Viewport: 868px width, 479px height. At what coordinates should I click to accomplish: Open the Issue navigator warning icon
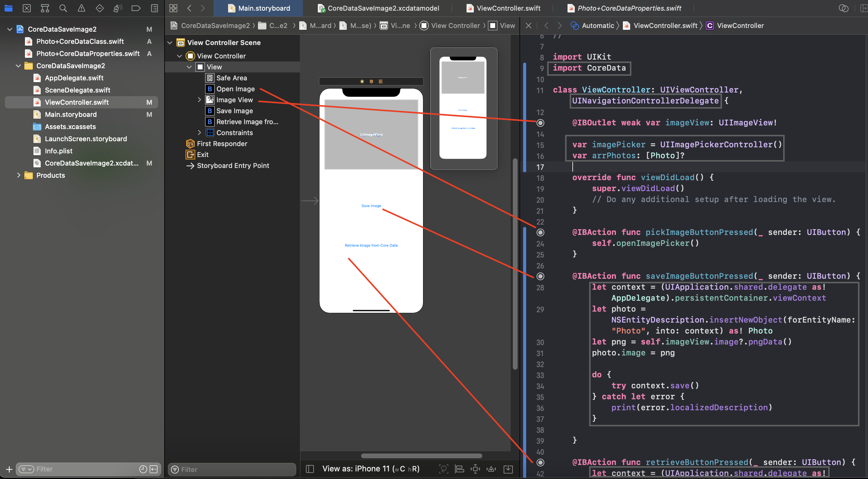tap(81, 8)
